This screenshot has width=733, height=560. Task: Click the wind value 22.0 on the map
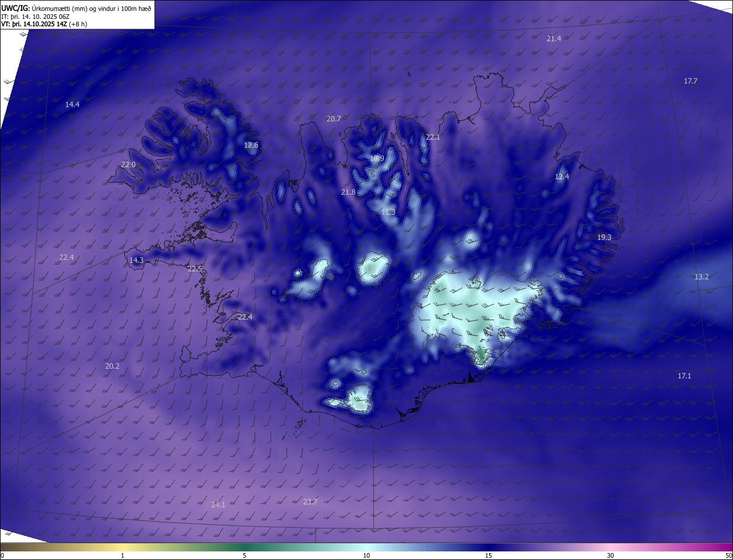click(128, 164)
